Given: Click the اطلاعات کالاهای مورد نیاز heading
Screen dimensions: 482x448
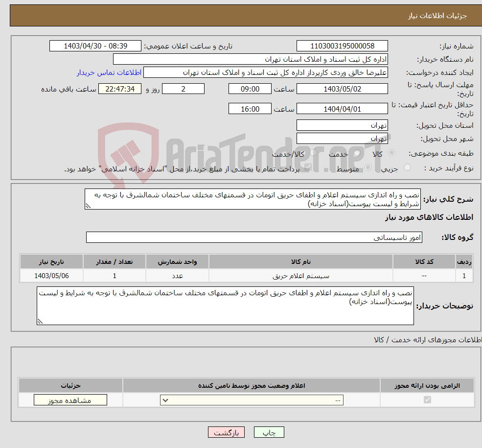Looking at the screenshot, I should coord(429,217).
